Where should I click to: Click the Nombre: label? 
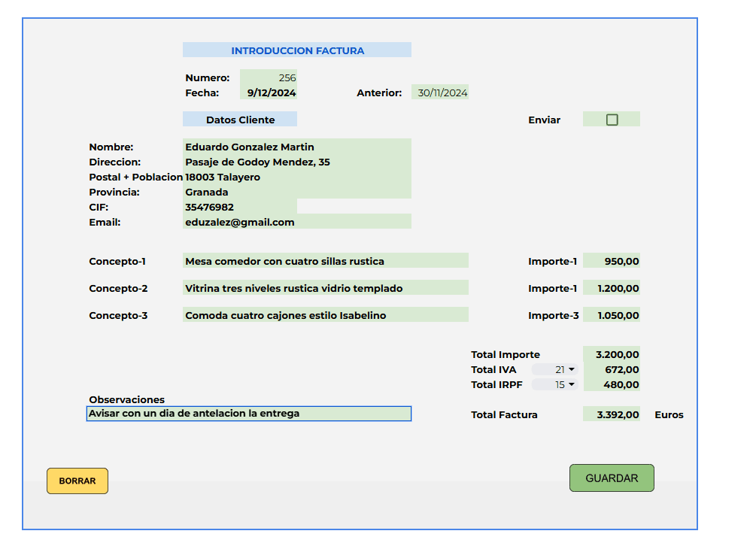pos(111,147)
